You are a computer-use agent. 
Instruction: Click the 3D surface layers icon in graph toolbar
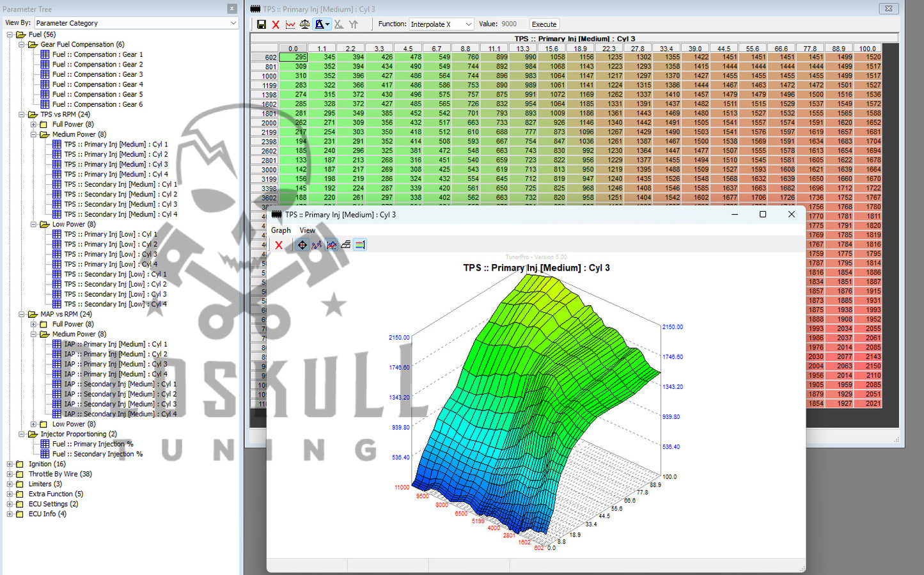346,245
